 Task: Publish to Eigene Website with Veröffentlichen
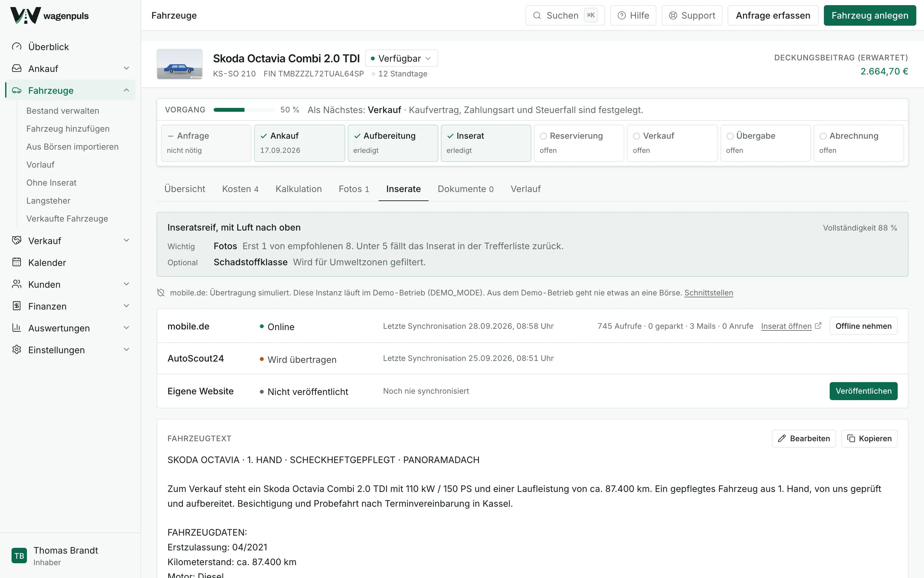[863, 391]
